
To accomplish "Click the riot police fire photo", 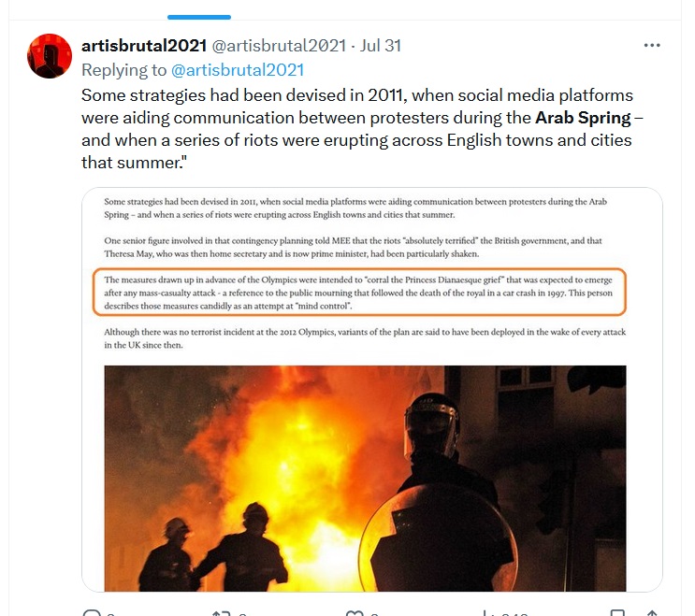I will pos(365,479).
